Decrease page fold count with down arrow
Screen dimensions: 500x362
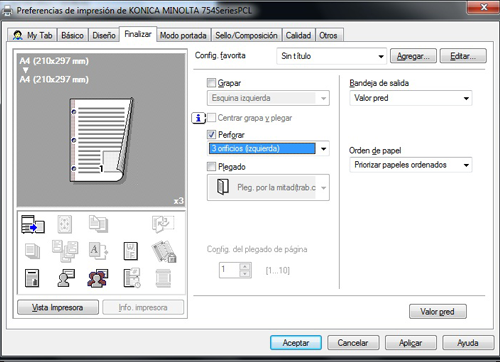pyautogui.click(x=245, y=274)
